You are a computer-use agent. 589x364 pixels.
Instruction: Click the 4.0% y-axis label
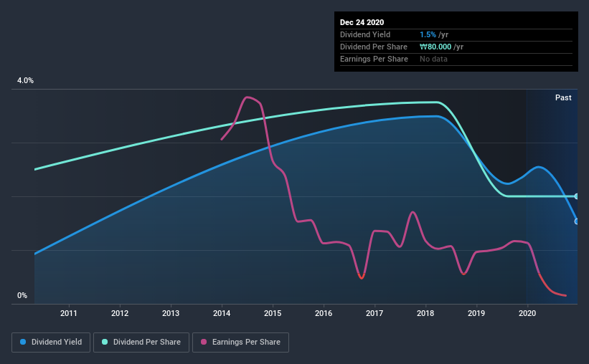tap(25, 81)
